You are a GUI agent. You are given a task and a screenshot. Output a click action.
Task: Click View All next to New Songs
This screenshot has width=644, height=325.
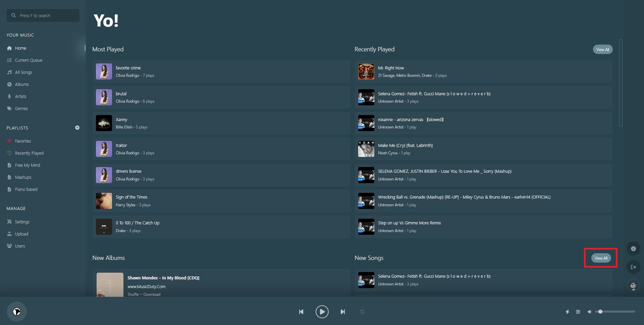601,258
